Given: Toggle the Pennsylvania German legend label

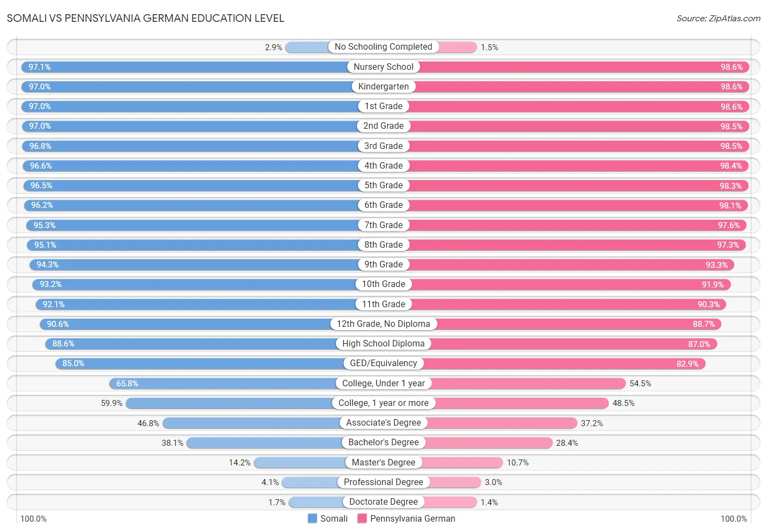Looking at the screenshot, I should point(412,518).
